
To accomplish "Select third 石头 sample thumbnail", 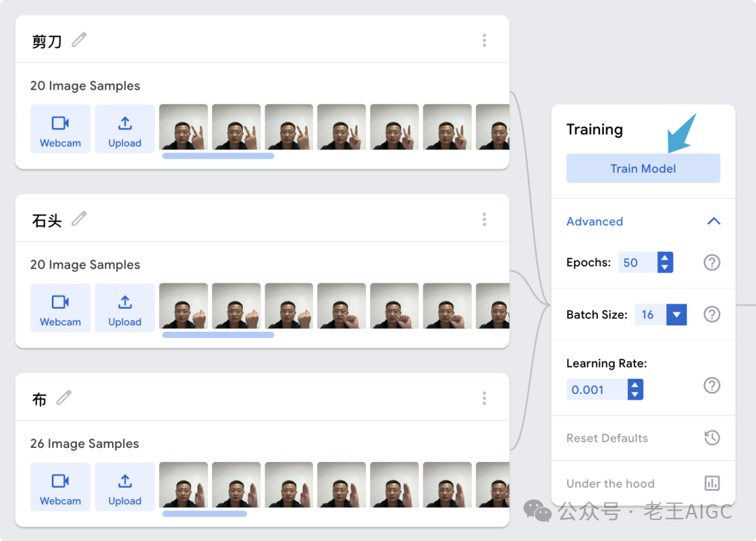I will 289,306.
